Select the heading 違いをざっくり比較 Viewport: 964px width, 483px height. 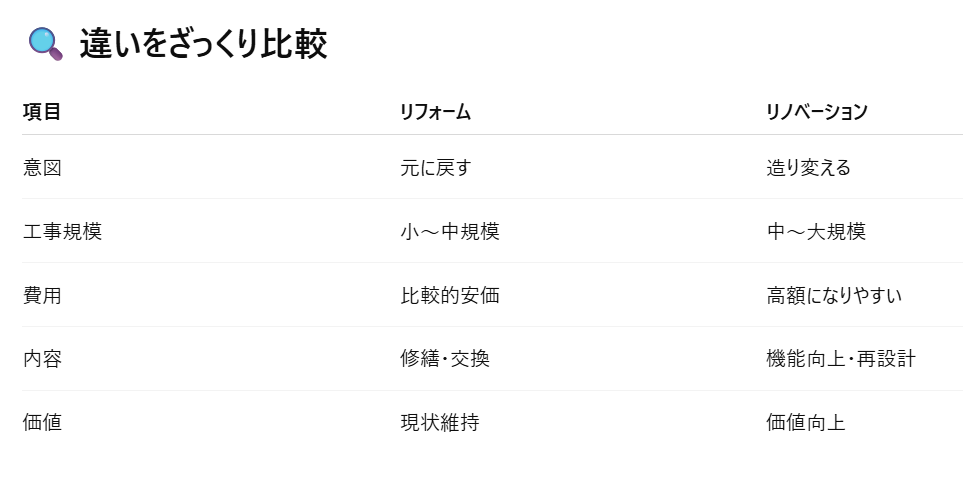pyautogui.click(x=203, y=44)
